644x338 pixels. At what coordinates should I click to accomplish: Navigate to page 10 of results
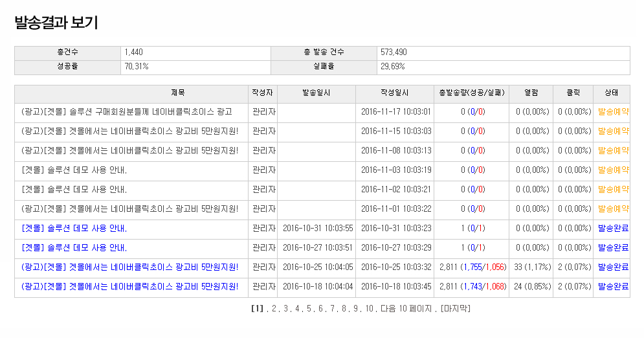pos(369,308)
